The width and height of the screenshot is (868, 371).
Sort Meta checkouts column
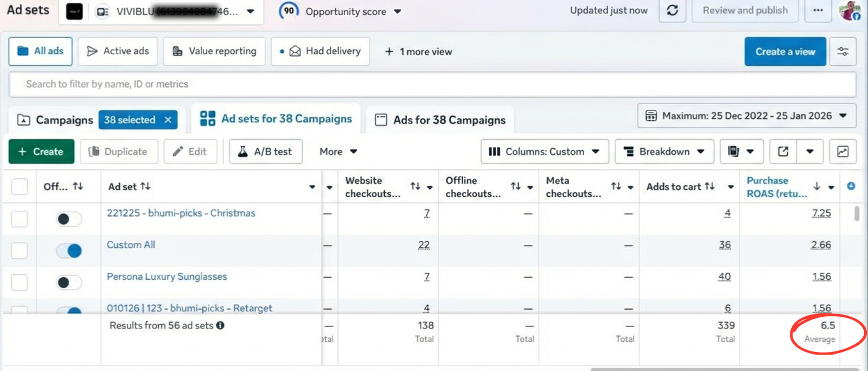pyautogui.click(x=616, y=186)
